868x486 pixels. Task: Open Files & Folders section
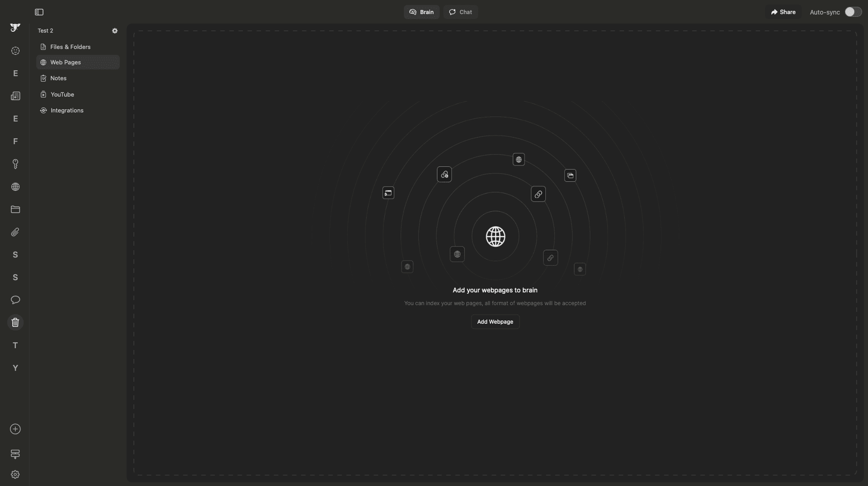tap(70, 47)
